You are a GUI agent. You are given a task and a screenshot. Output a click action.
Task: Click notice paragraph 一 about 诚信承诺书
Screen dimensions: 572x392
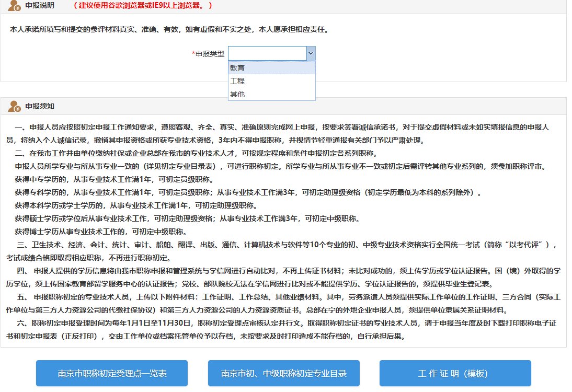click(282, 133)
